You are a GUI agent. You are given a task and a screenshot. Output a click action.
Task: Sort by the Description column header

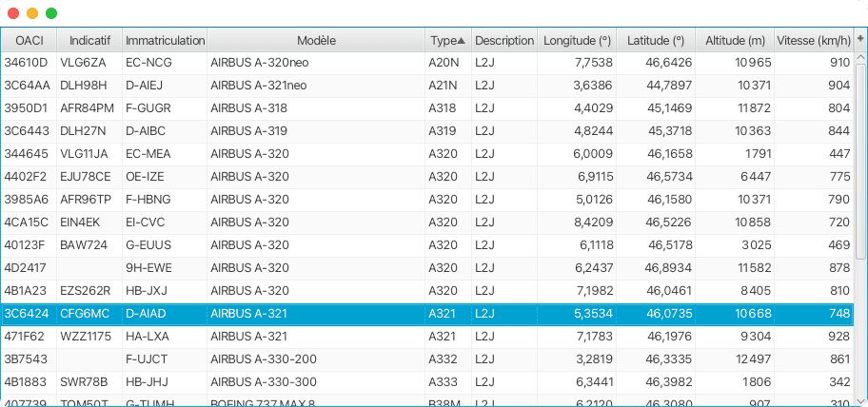(x=504, y=41)
